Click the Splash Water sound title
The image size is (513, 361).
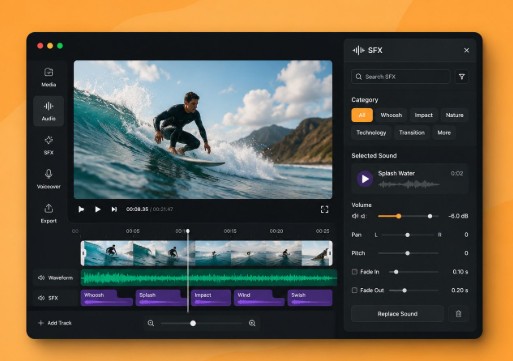pyautogui.click(x=396, y=173)
